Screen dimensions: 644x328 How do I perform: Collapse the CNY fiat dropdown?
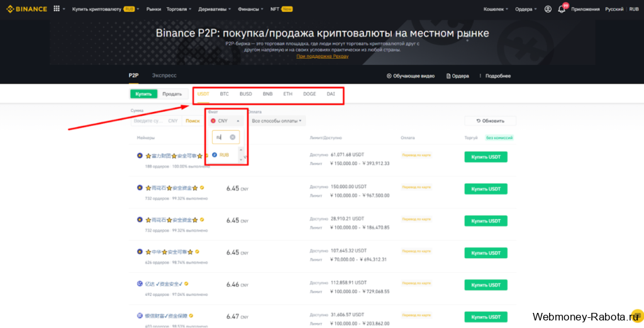click(225, 121)
